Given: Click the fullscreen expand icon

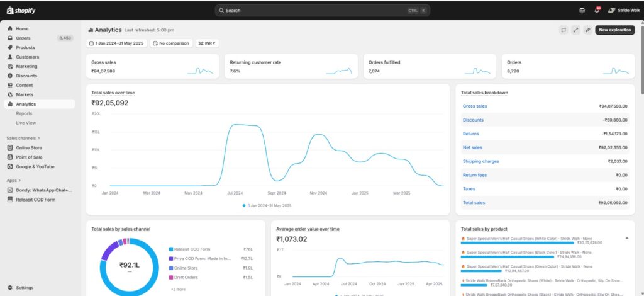Looking at the screenshot, I should click(575, 30).
